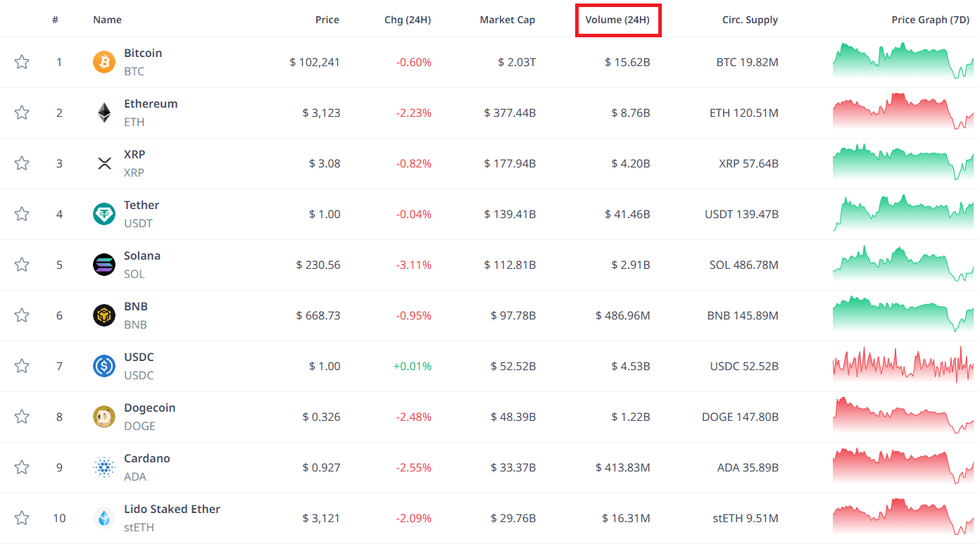Sort by Price column header
This screenshot has width=980, height=544.
point(327,20)
